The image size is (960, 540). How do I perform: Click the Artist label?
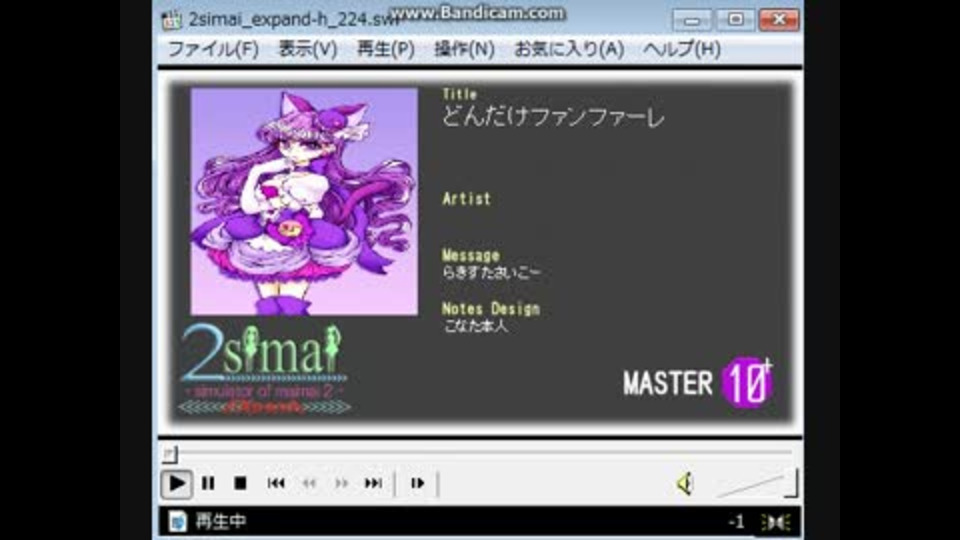(x=467, y=198)
